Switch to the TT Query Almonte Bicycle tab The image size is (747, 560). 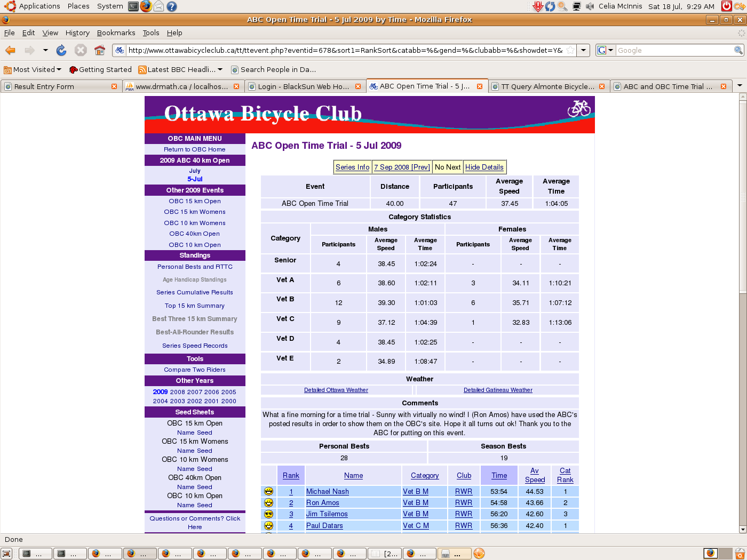pos(547,86)
